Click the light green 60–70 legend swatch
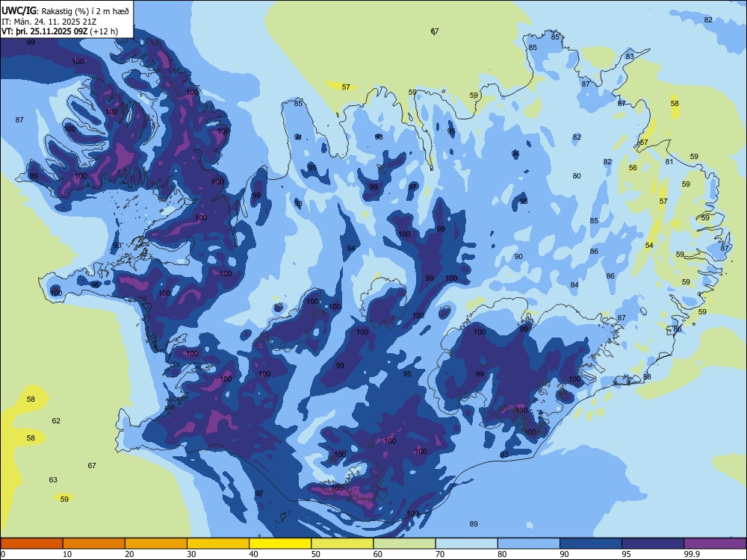Image resolution: width=747 pixels, height=560 pixels. [x=404, y=544]
